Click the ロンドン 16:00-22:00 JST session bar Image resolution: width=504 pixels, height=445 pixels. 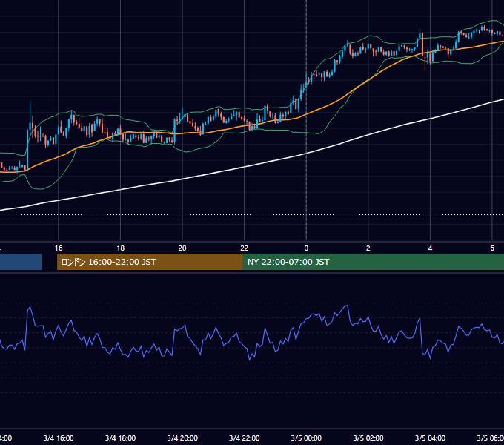pyautogui.click(x=150, y=262)
